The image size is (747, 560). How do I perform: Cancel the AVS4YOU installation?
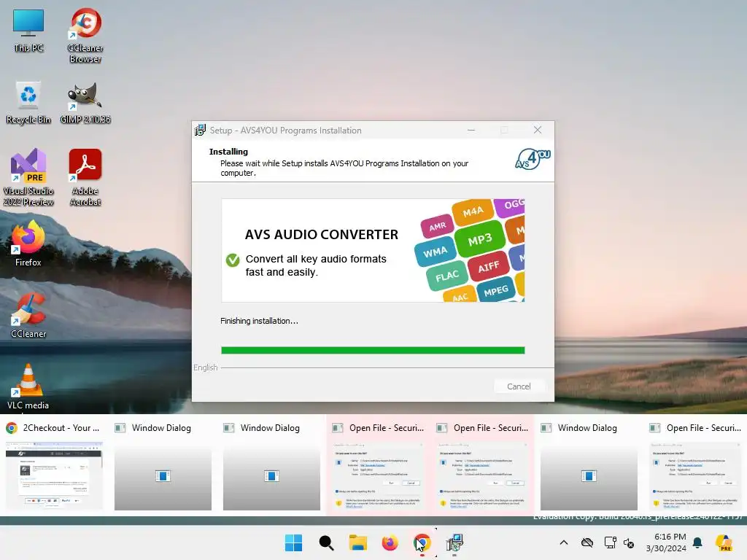(x=519, y=386)
